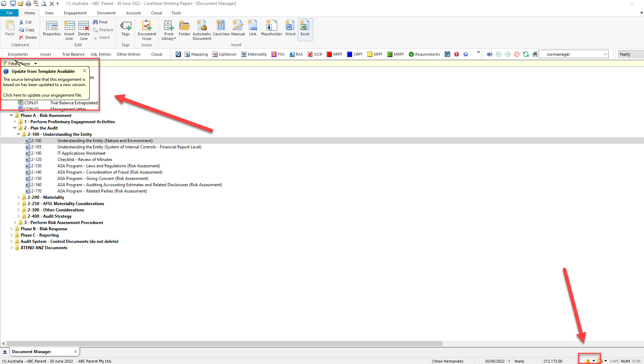
Task: Open the Mapping toolbar item
Action: point(196,54)
